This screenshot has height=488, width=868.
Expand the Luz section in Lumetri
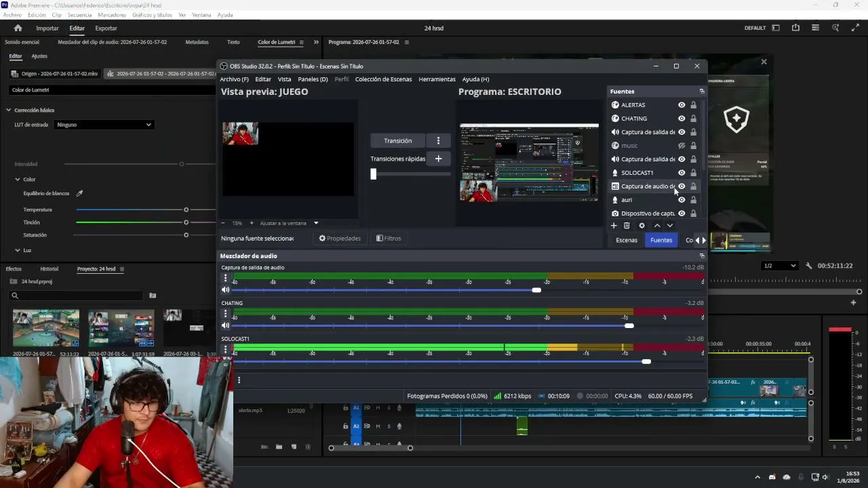(x=18, y=250)
